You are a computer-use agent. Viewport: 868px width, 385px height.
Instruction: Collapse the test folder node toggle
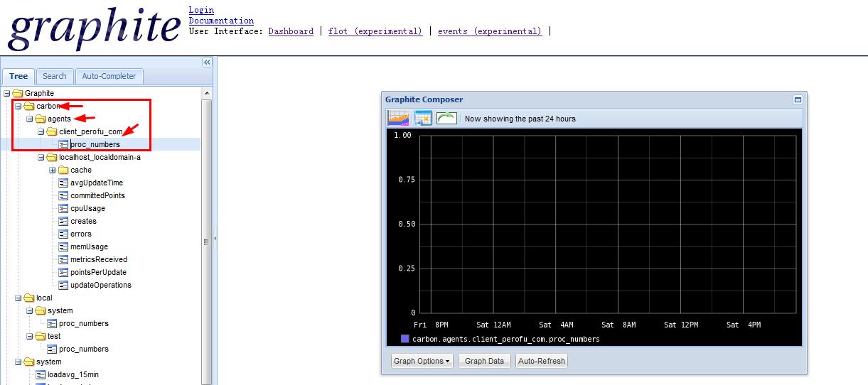click(x=30, y=336)
